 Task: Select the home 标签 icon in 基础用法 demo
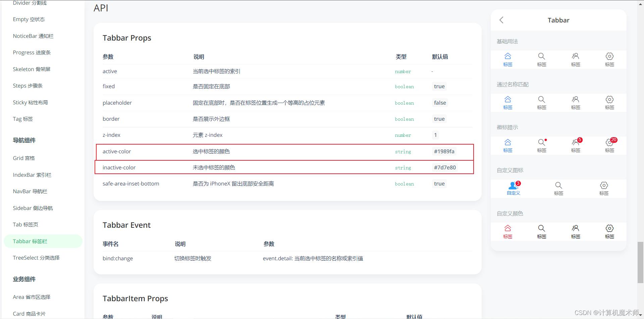[507, 59]
